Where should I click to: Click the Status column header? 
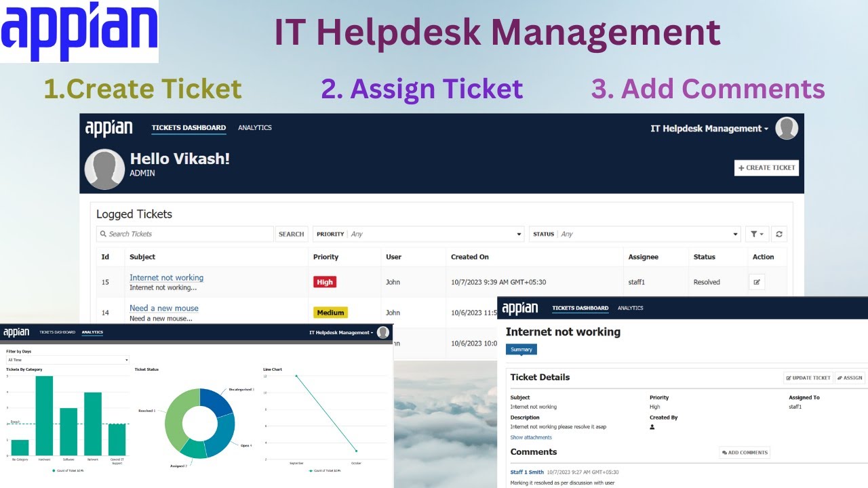[705, 257]
